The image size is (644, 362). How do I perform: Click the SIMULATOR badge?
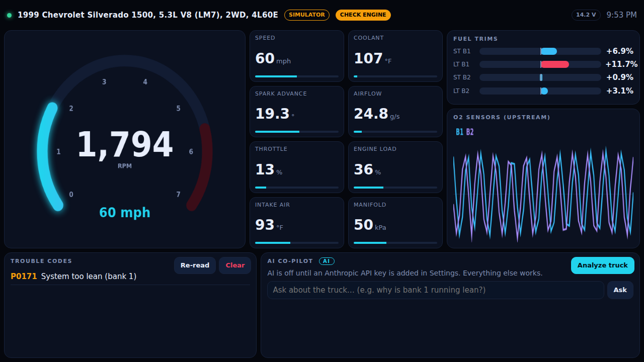[x=307, y=15]
